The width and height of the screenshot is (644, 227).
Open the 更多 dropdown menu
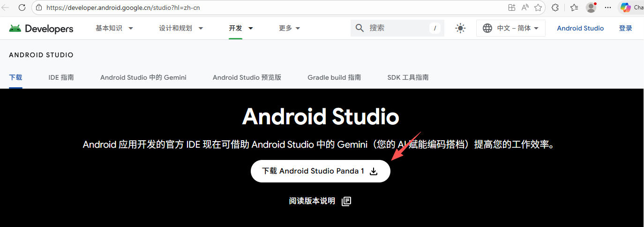[290, 28]
